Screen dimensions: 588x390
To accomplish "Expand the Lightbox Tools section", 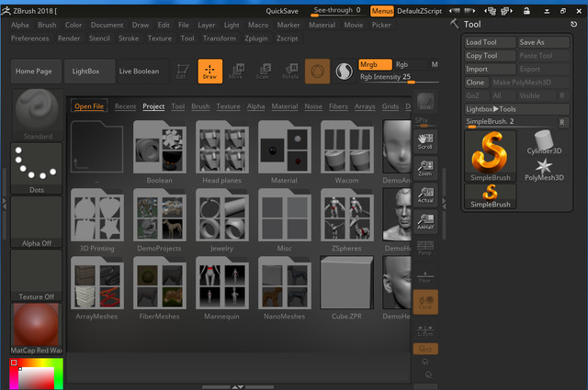I will [491, 109].
